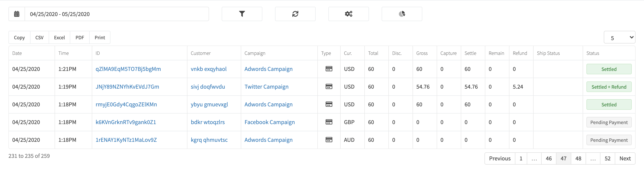The height and width of the screenshot is (176, 644).
Task: Open the pie chart report icon
Action: pyautogui.click(x=402, y=14)
